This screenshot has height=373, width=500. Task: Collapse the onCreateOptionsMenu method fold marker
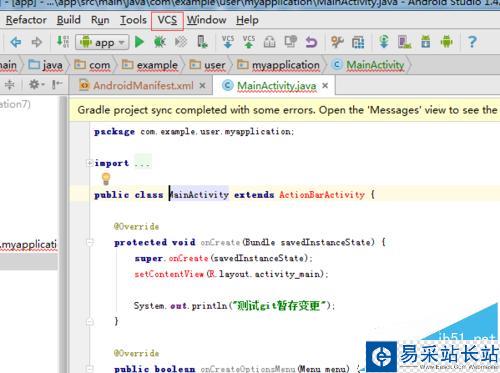click(x=90, y=369)
